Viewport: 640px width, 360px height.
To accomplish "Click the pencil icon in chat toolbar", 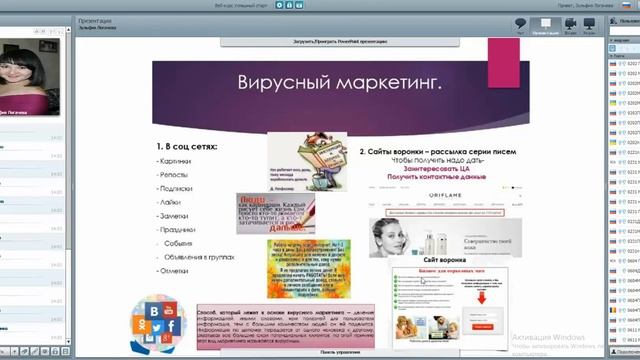I will (x=35, y=351).
